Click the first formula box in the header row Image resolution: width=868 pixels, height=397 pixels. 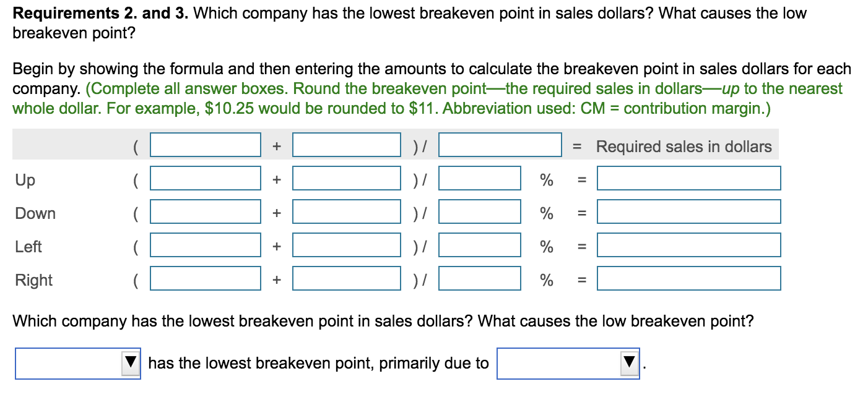click(x=204, y=145)
